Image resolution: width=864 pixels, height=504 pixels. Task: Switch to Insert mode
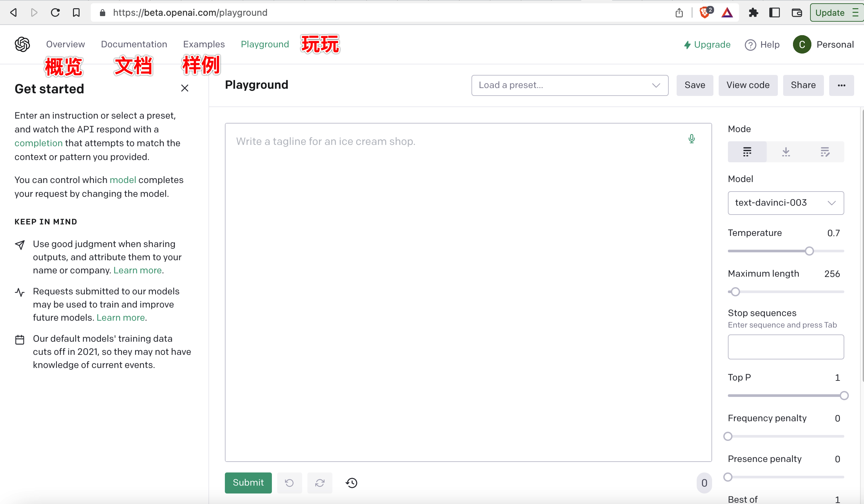(786, 151)
